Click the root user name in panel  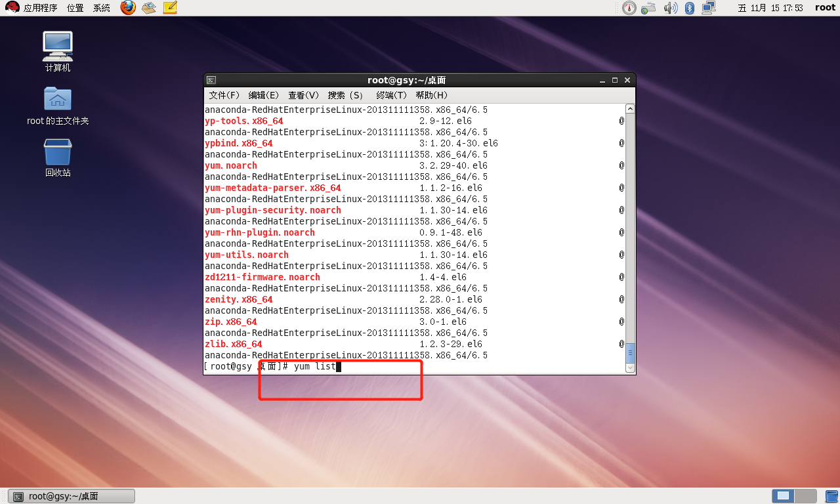[x=825, y=8]
